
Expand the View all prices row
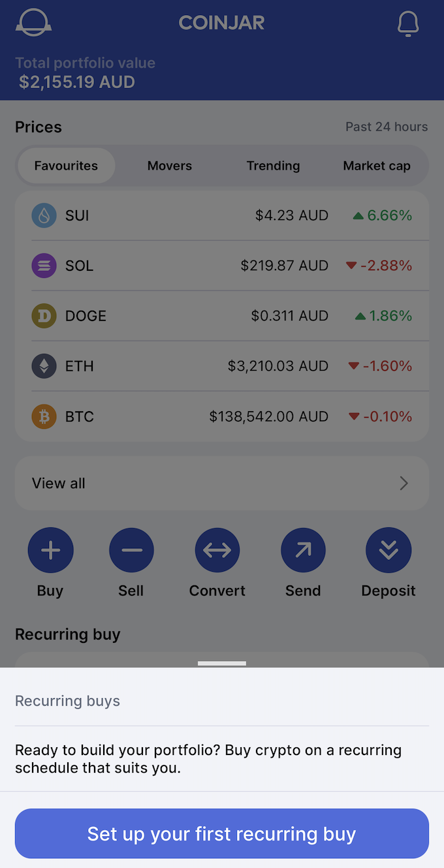tap(221, 483)
